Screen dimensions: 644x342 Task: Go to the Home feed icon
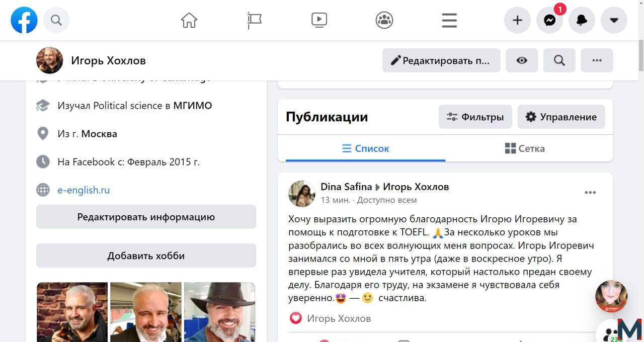(x=189, y=20)
